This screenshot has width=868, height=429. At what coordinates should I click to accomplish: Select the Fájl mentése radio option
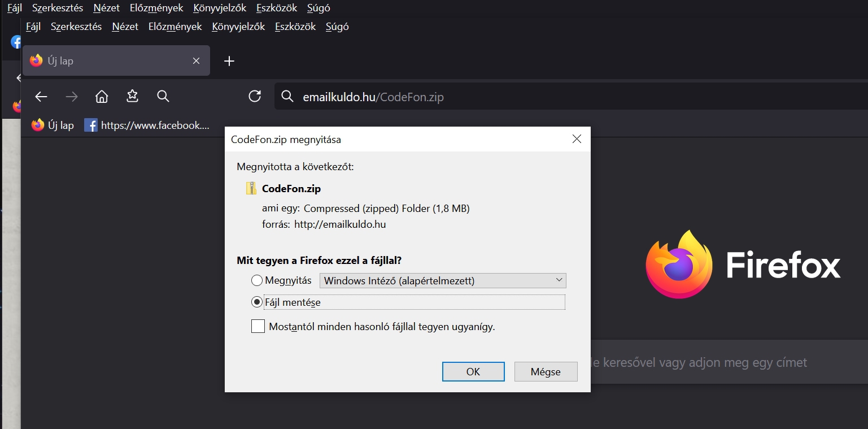(257, 302)
